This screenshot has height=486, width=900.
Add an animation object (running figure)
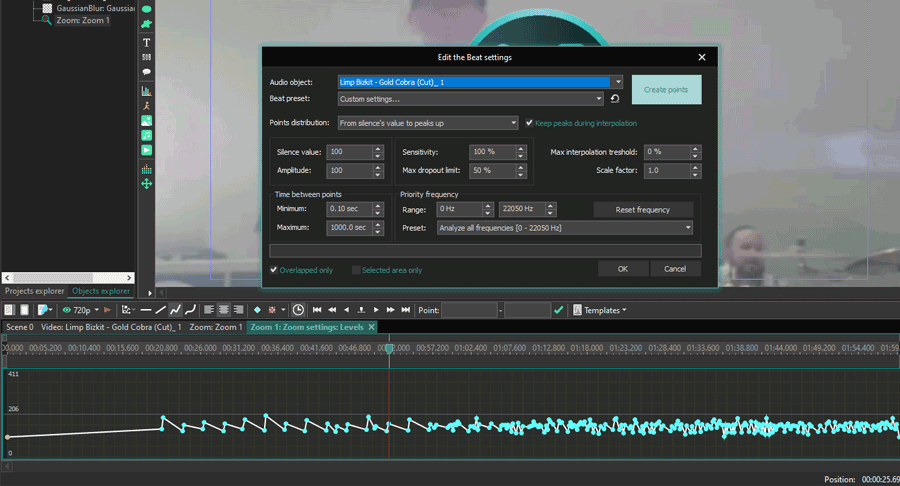(x=146, y=106)
